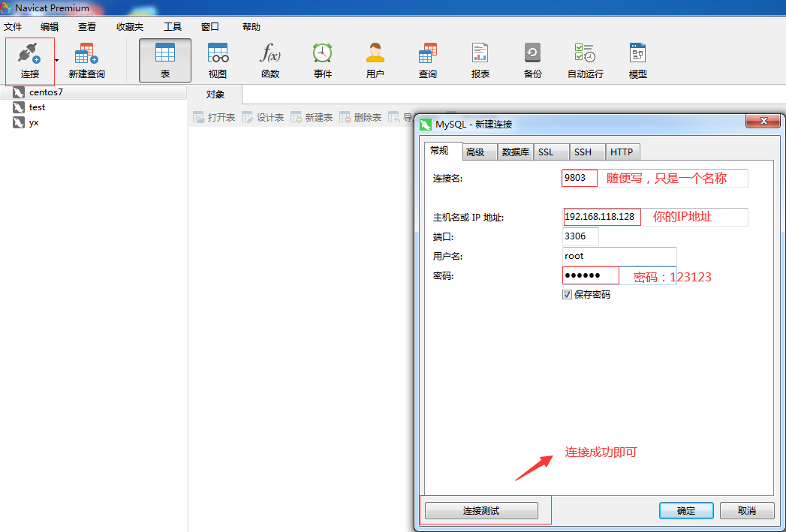This screenshot has height=532, width=786.
Task: Switch to the 数据库 tab in the dialog
Action: click(x=515, y=152)
